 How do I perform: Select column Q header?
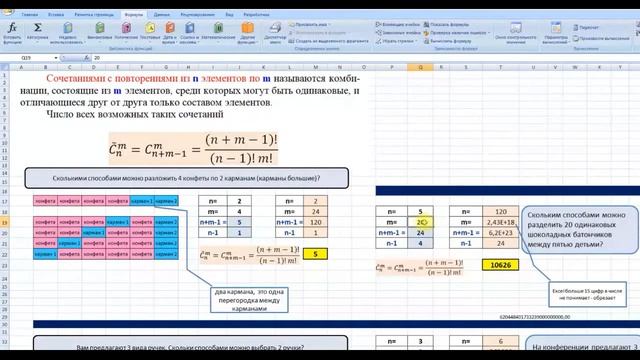pos(420,67)
